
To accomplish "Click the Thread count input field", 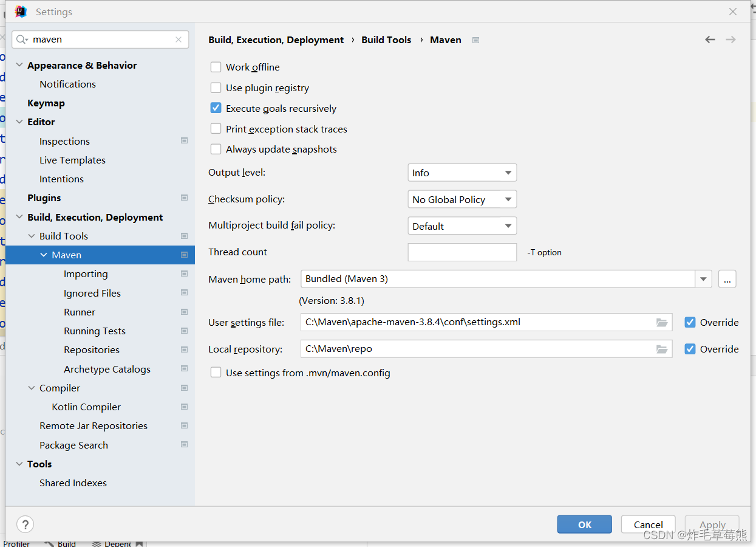I will point(462,252).
